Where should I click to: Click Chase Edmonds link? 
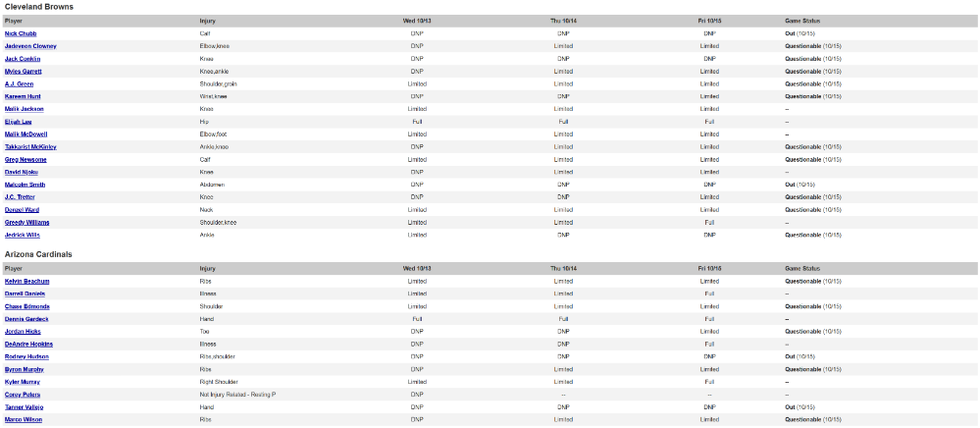click(26, 306)
